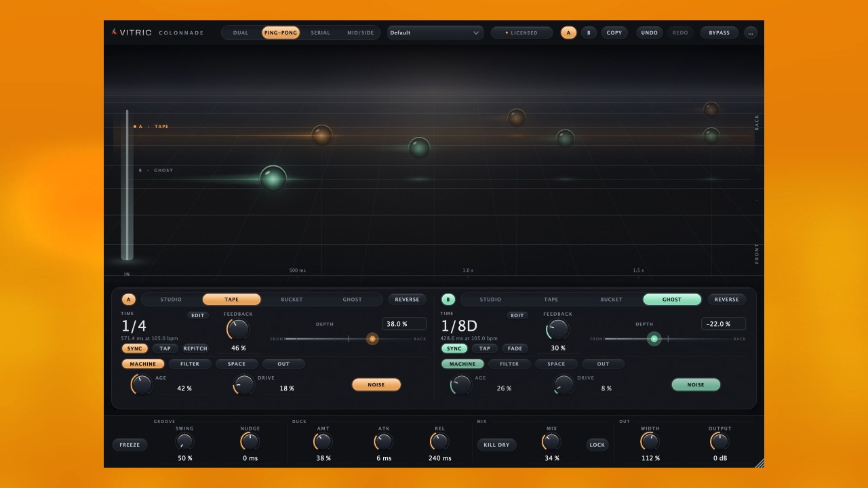
Task: Open the Filter tab in delay A
Action: 190,364
